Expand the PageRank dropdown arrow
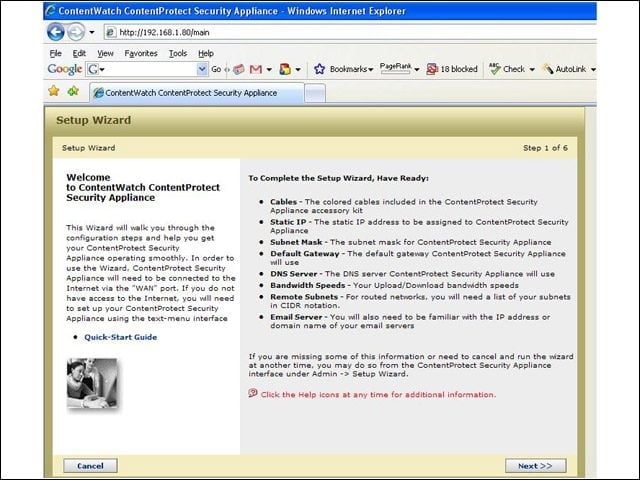 tap(417, 69)
